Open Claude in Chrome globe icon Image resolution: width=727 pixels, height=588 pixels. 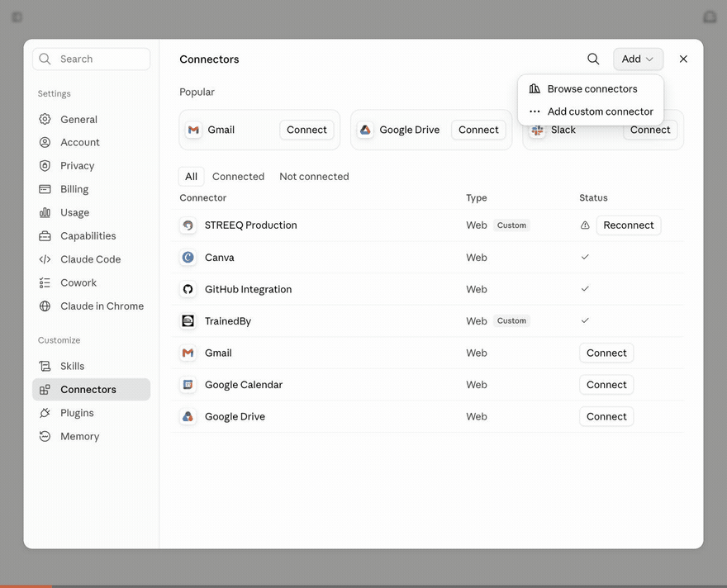[x=45, y=306]
